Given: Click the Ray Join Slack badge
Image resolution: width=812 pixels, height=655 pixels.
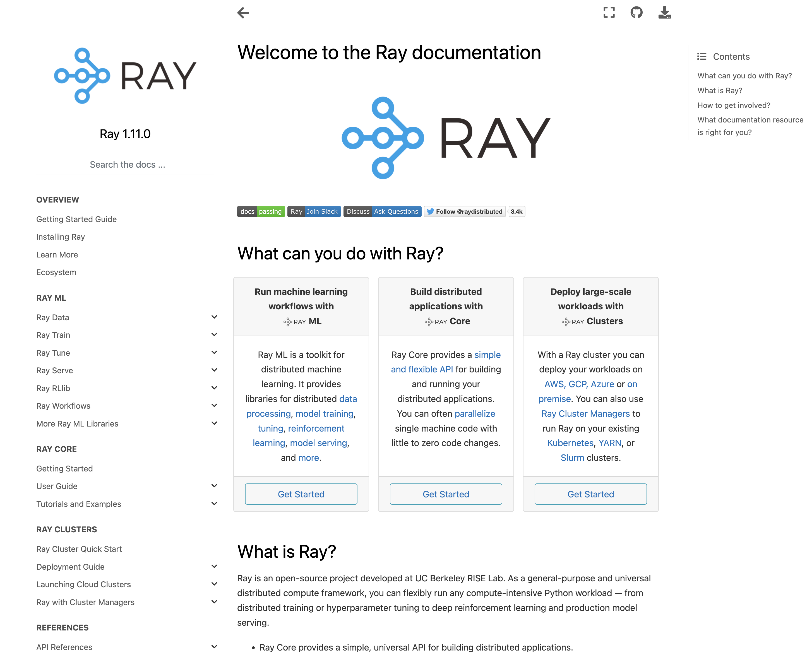Looking at the screenshot, I should click(x=314, y=211).
